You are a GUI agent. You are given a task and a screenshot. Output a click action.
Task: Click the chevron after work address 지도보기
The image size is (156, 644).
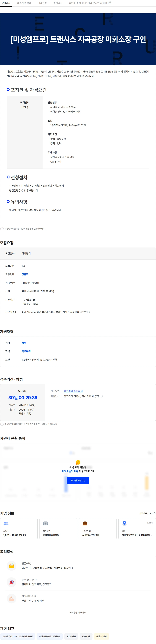coord(90,312)
